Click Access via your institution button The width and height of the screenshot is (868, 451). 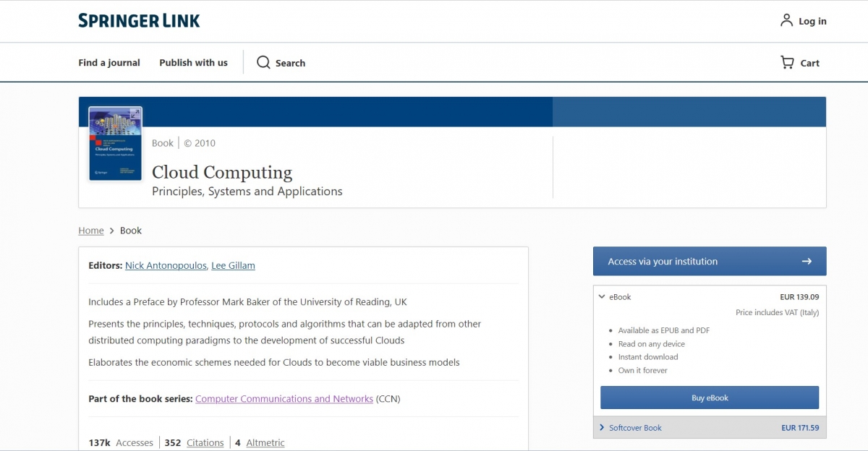coord(710,262)
